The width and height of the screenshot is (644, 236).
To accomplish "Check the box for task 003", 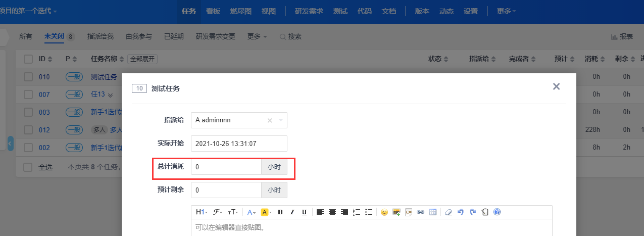I will click(28, 112).
